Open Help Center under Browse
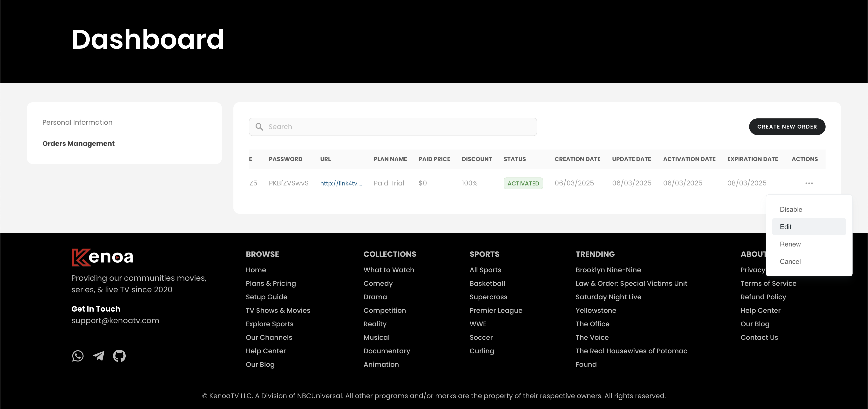868x409 pixels. click(x=266, y=351)
